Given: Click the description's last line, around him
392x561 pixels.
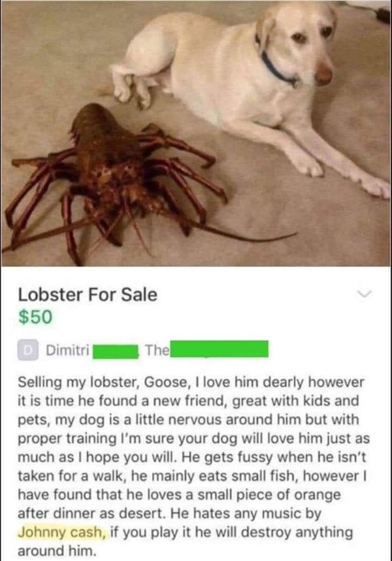Looking at the screenshot, I should point(57,551).
